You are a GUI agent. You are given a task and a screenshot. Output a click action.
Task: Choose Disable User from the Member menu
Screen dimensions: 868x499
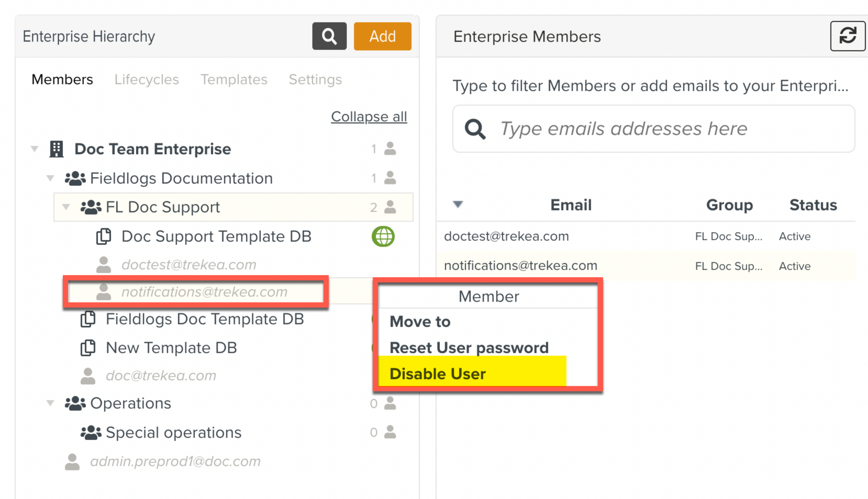(x=437, y=374)
